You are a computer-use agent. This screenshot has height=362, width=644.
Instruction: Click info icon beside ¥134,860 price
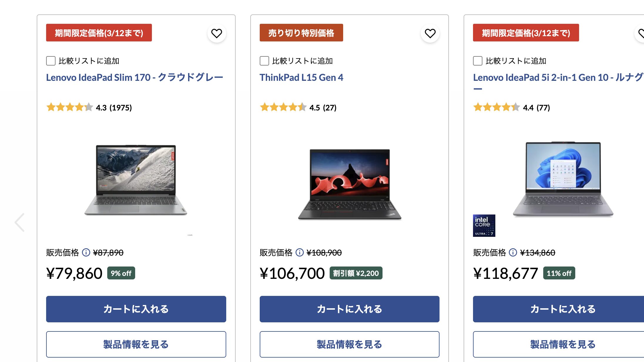pos(513,252)
